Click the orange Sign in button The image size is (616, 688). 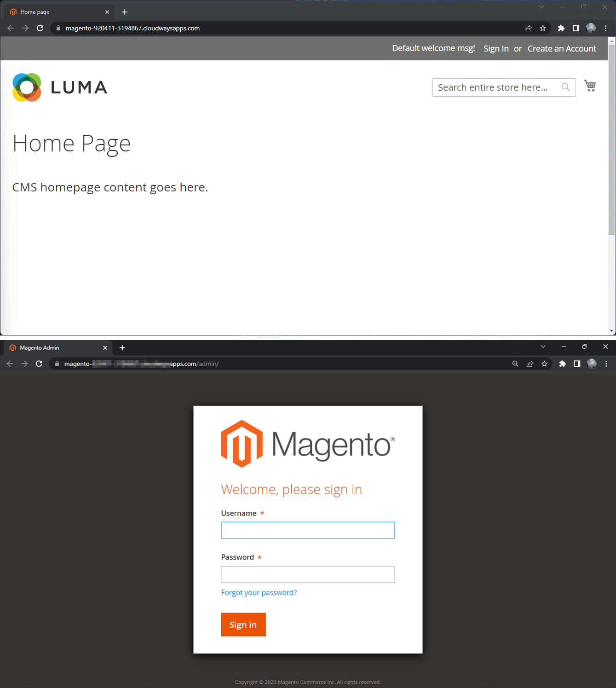tap(243, 624)
